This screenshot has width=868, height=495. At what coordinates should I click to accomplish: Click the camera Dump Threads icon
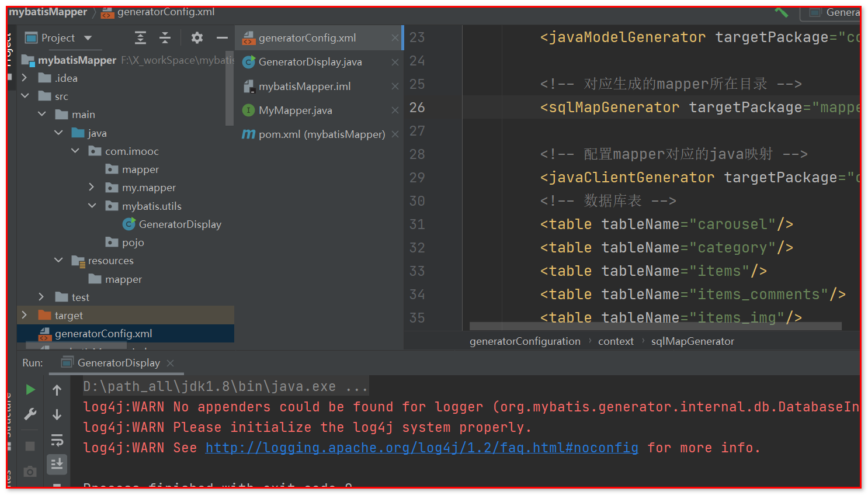30,471
